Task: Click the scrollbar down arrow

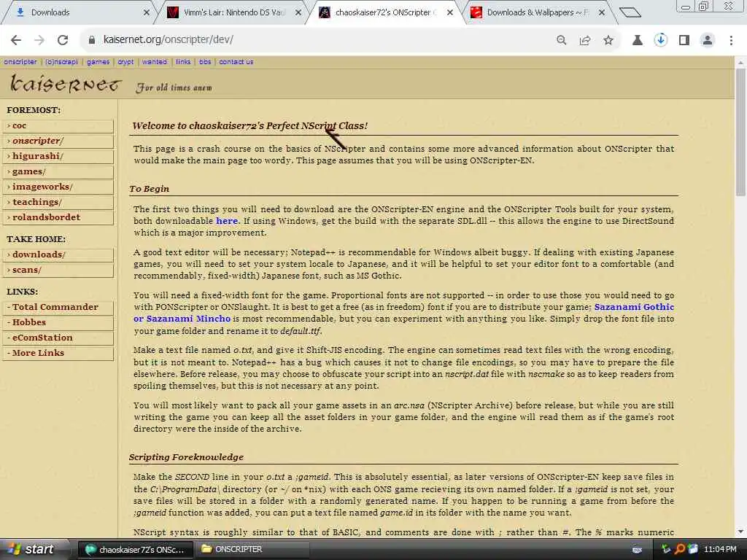Action: coord(740,532)
